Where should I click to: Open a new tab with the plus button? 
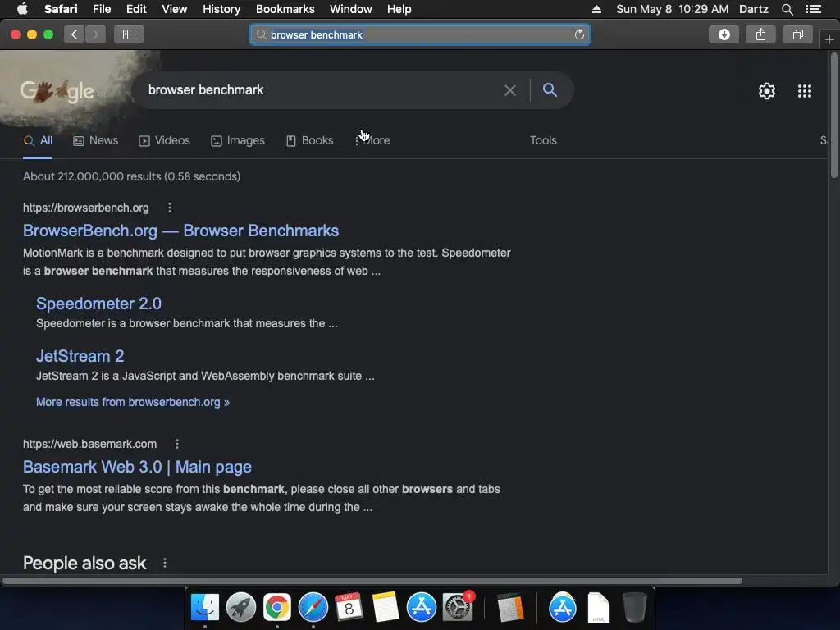[829, 39]
